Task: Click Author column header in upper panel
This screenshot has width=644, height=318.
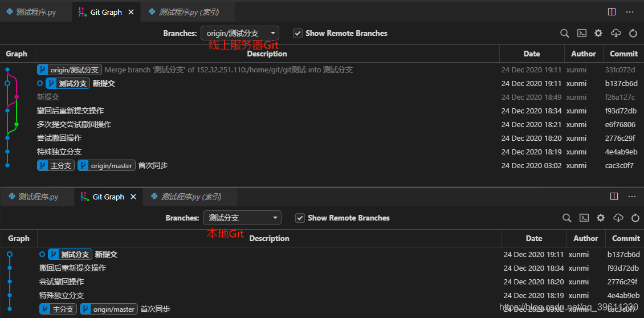Action: coord(584,54)
